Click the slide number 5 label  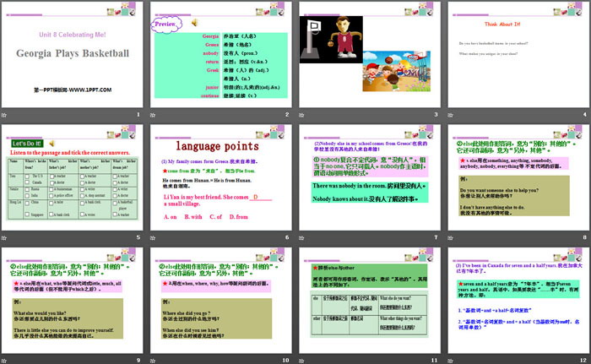click(x=138, y=237)
